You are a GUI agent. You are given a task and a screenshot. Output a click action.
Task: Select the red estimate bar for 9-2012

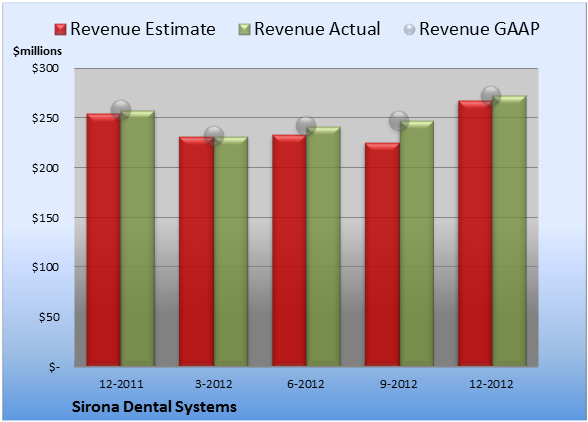click(382, 254)
